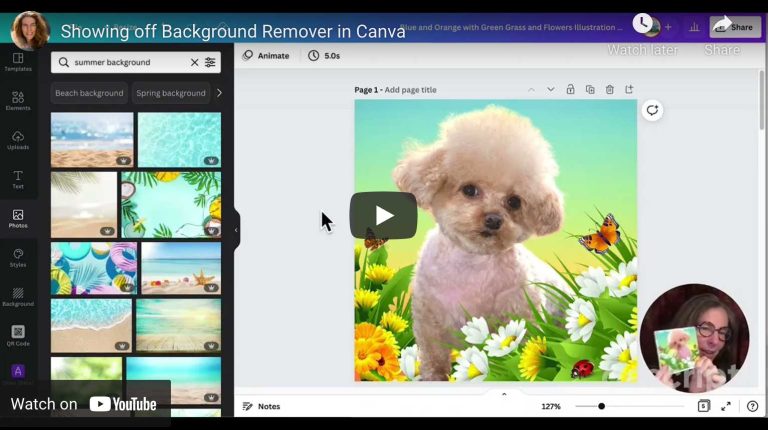Click the plus add collaborator icon

coord(669,27)
